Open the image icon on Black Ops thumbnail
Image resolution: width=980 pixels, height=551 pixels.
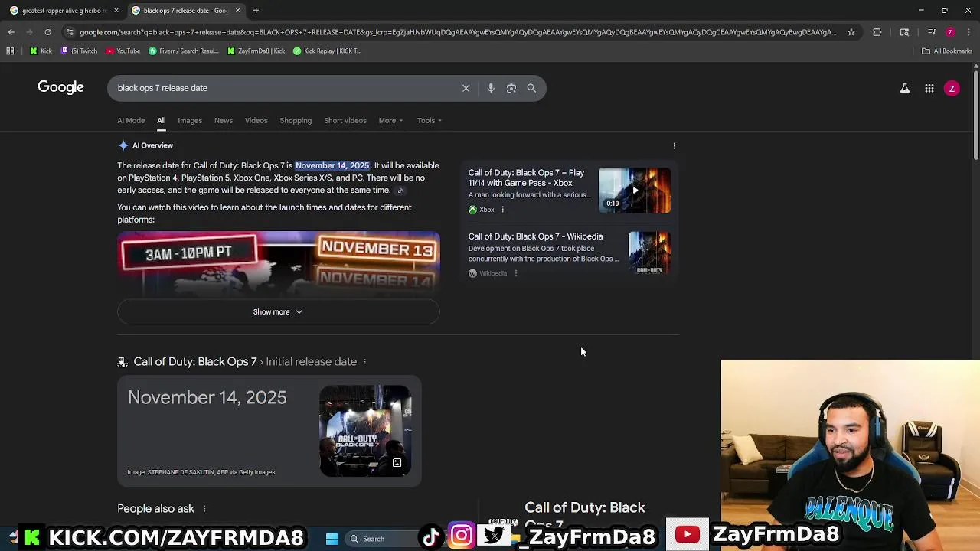pos(397,463)
